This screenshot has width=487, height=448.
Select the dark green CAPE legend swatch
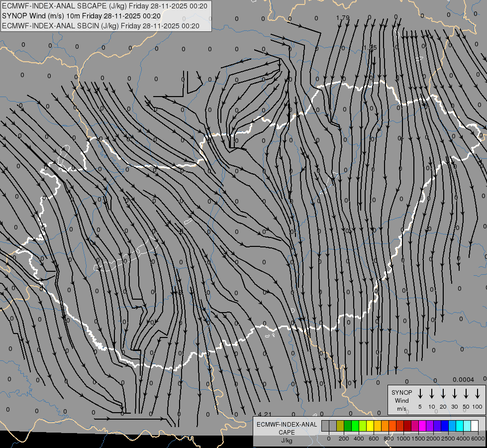pyautogui.click(x=348, y=426)
